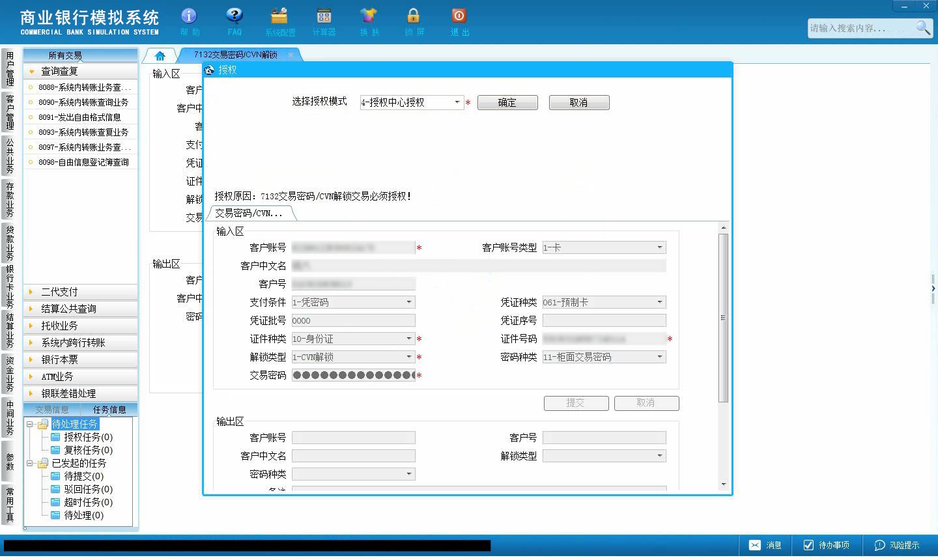Open the 换肤 skin changer
938x560 pixels.
[x=369, y=21]
